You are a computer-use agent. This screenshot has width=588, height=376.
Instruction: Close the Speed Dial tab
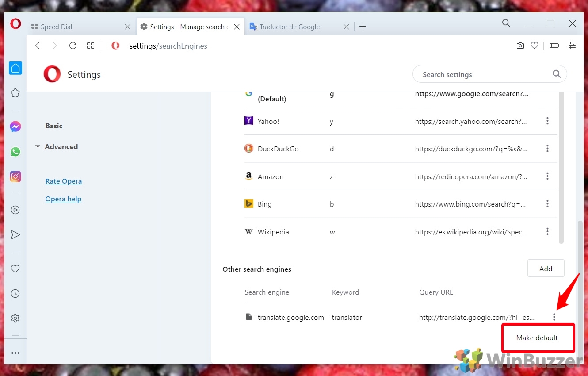point(127,27)
